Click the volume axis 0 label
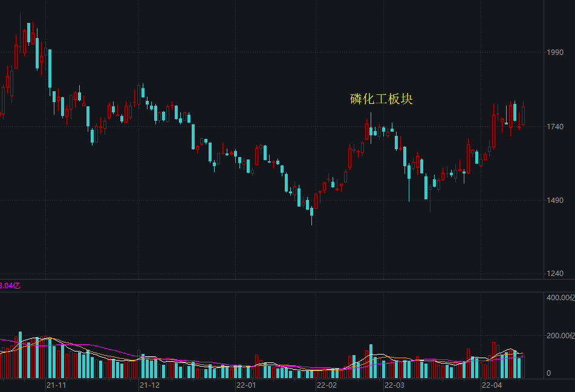The height and width of the screenshot is (392, 575). tap(548, 373)
